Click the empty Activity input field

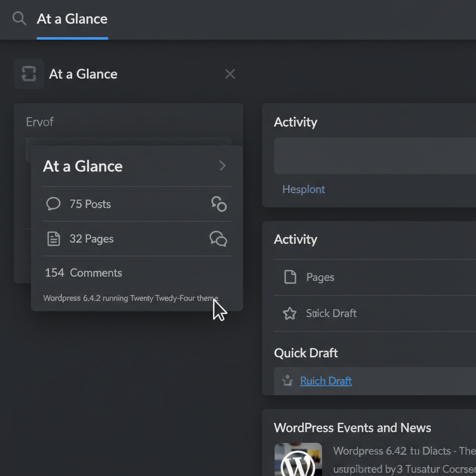point(375,156)
